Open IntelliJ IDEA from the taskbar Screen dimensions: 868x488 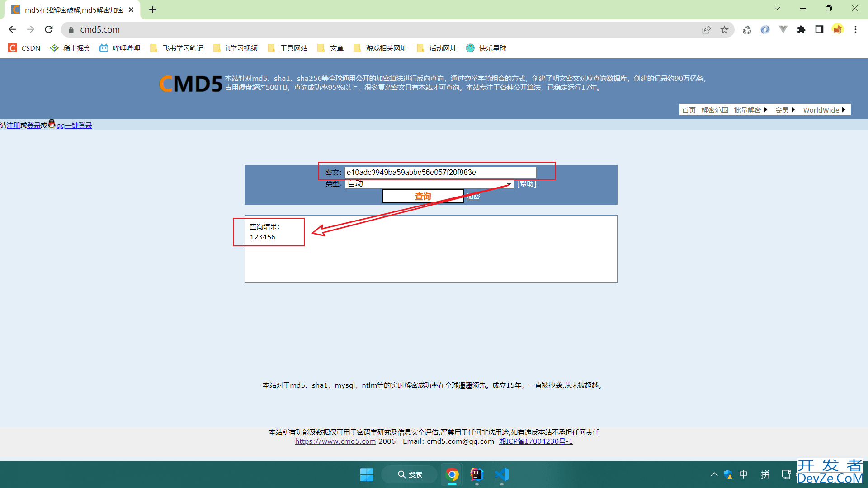(477, 474)
